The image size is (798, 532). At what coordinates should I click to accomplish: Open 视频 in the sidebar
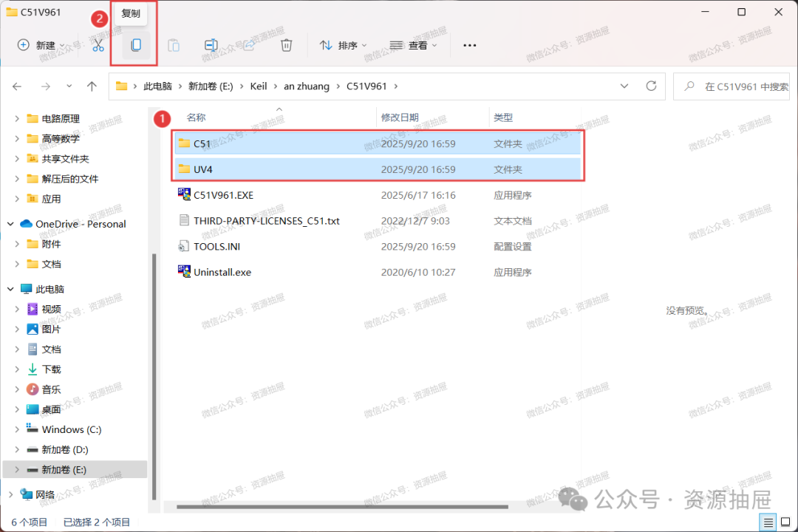(x=52, y=309)
